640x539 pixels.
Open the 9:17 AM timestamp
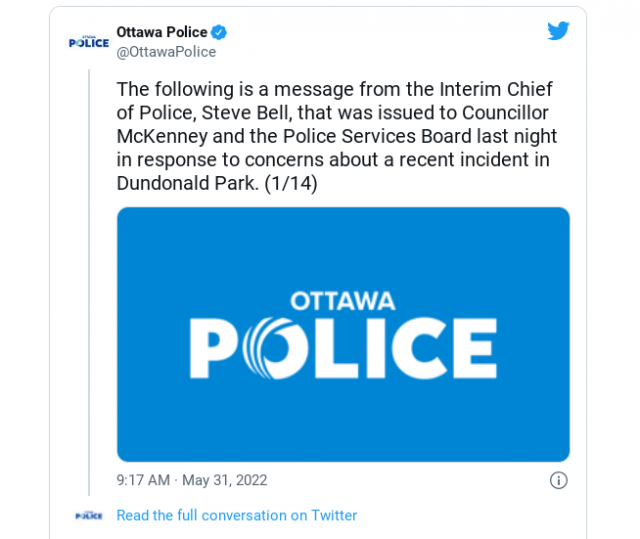tap(143, 480)
